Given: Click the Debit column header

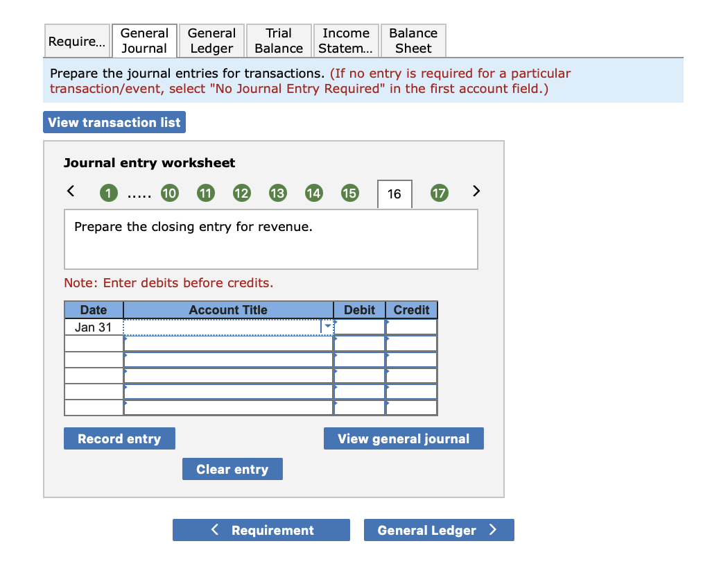Looking at the screenshot, I should (359, 310).
